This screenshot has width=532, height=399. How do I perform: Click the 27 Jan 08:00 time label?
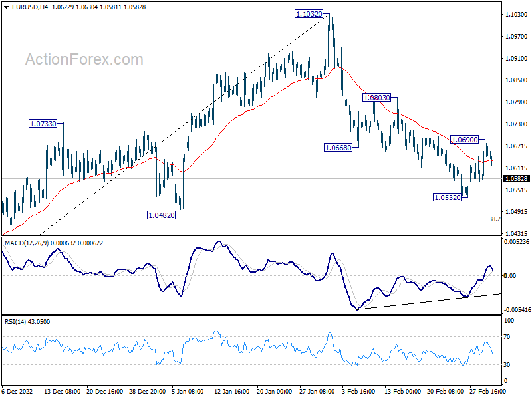[317, 392]
